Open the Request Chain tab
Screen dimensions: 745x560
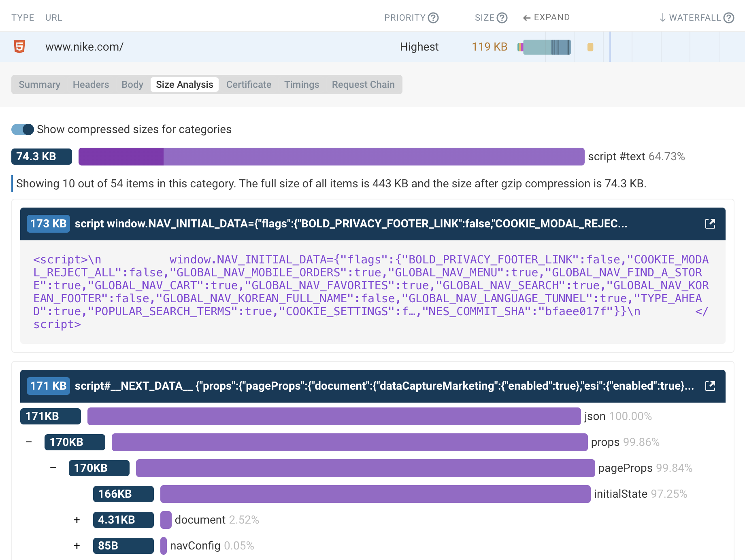pos(363,85)
